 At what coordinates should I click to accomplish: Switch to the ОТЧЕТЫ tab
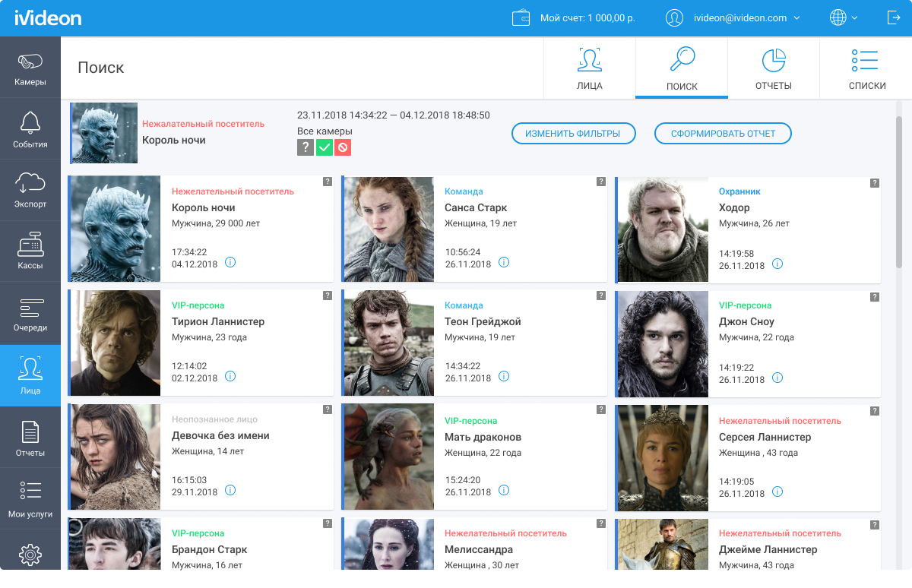click(x=774, y=68)
